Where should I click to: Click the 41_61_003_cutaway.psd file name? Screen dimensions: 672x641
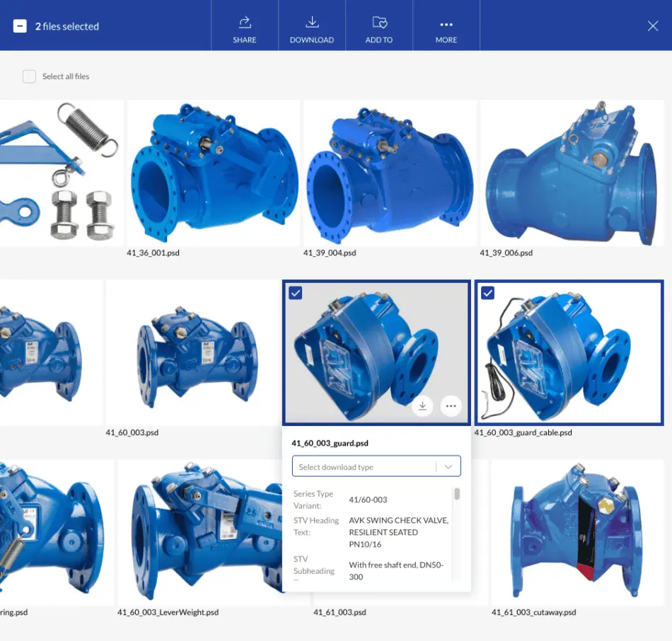[x=533, y=612]
